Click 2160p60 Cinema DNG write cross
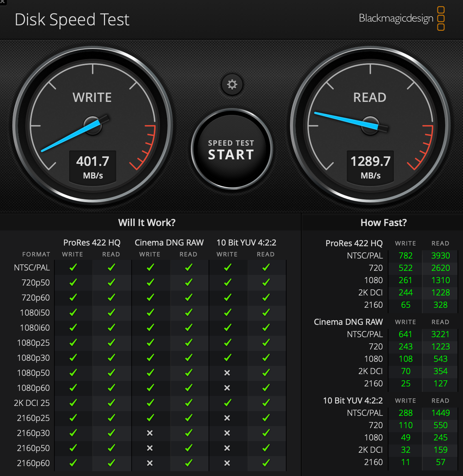 tap(150, 463)
